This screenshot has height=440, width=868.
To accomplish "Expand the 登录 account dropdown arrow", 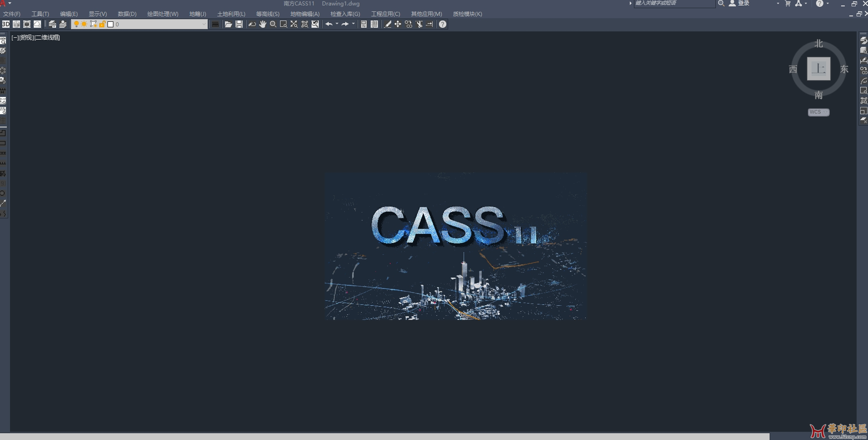I will [778, 3].
